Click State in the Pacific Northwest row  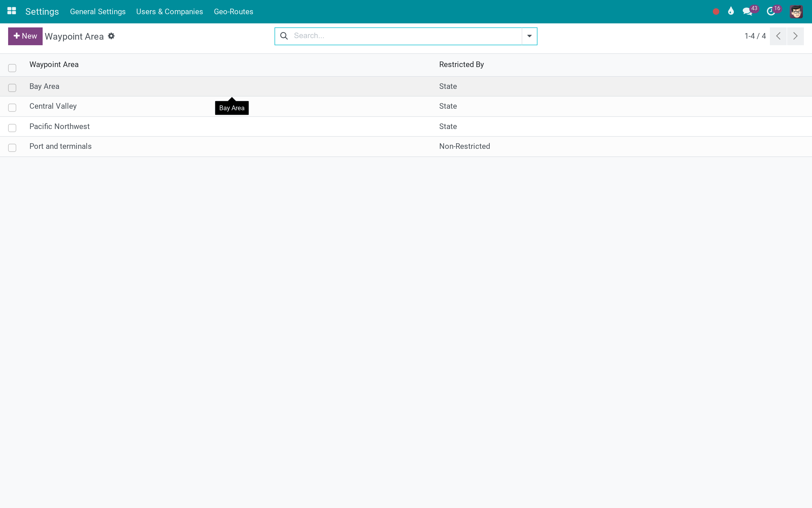tap(448, 126)
